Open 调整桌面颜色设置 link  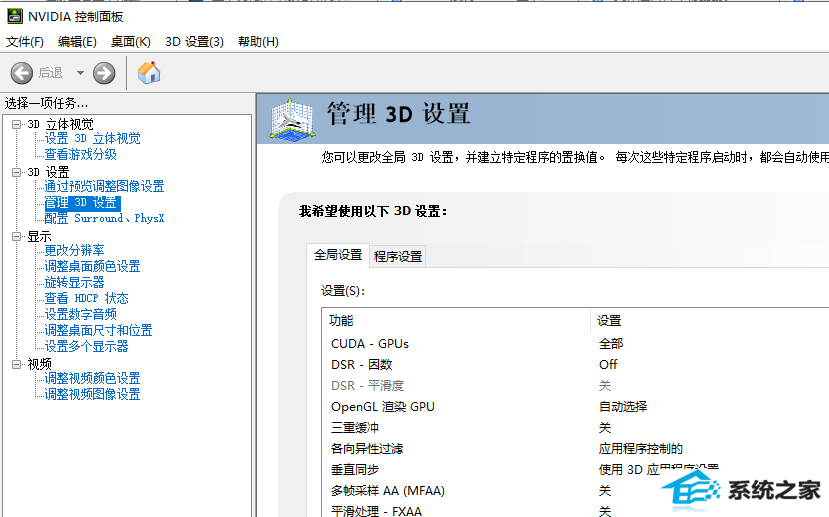click(93, 266)
